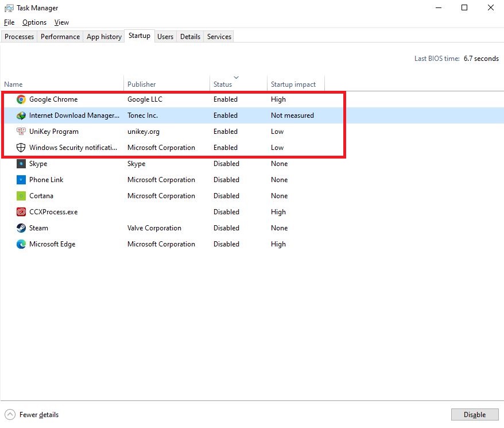Click the UniKey Program icon

[21, 132]
